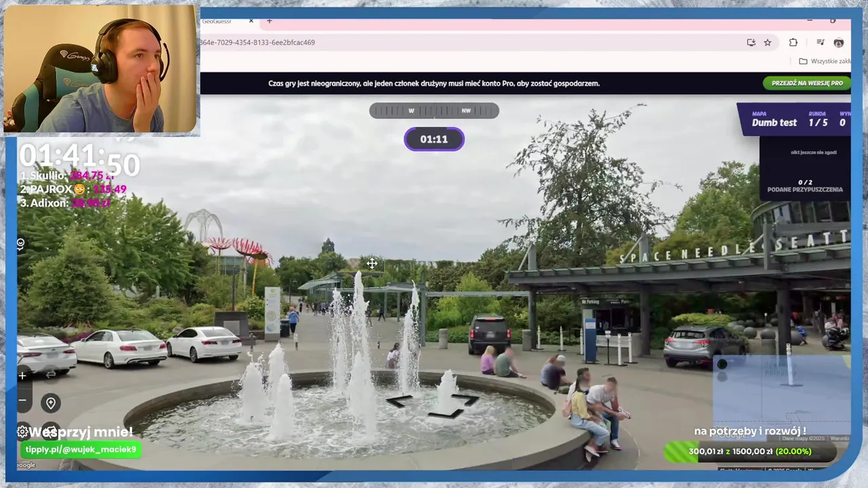Click the 3. Adixon donor entry
The image size is (868, 488).
point(64,203)
